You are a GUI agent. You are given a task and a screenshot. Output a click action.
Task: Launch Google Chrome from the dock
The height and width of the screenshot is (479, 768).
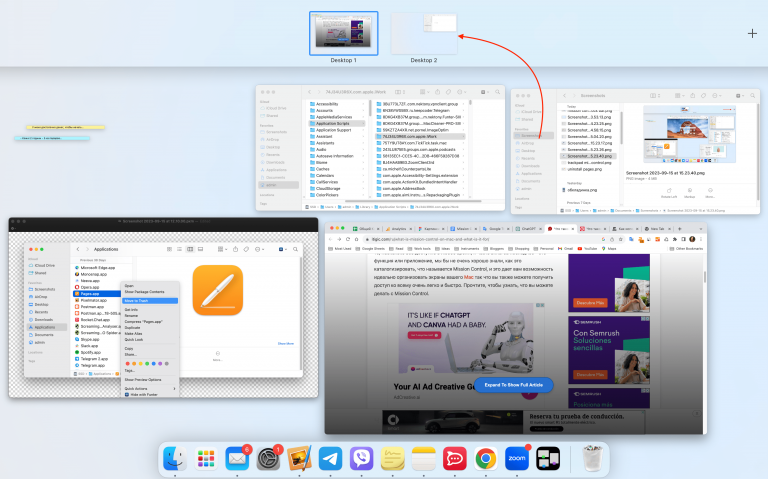point(485,458)
